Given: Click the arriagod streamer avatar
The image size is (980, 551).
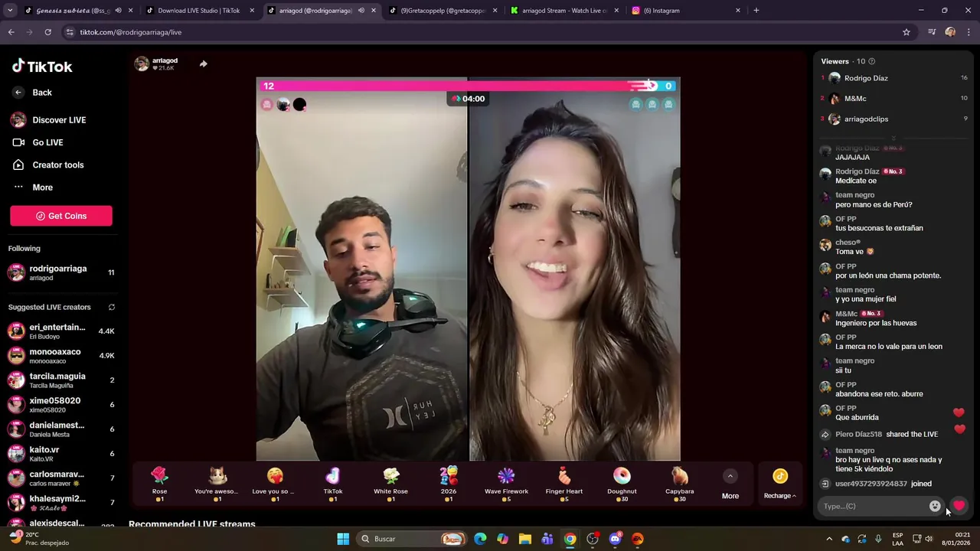Looking at the screenshot, I should point(142,64).
